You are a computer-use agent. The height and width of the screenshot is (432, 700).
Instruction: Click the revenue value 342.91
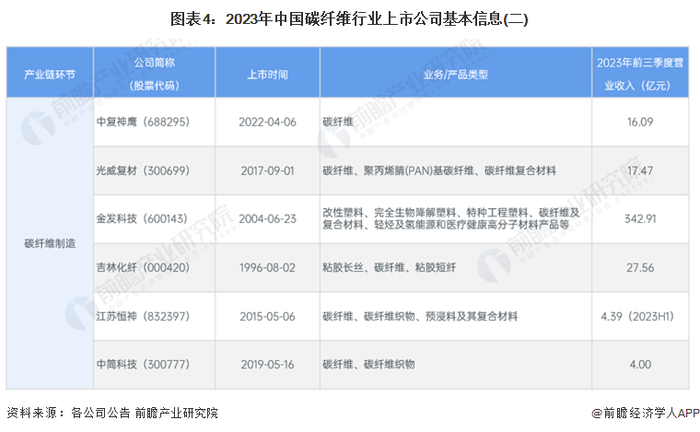click(640, 219)
